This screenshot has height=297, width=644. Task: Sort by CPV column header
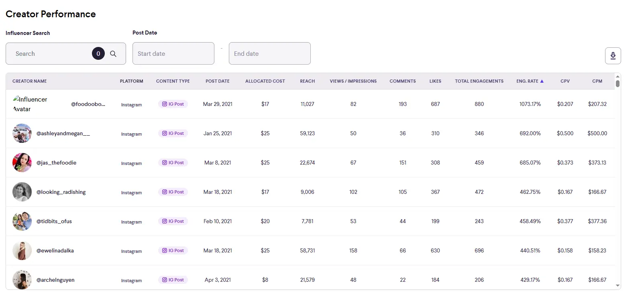point(565,81)
